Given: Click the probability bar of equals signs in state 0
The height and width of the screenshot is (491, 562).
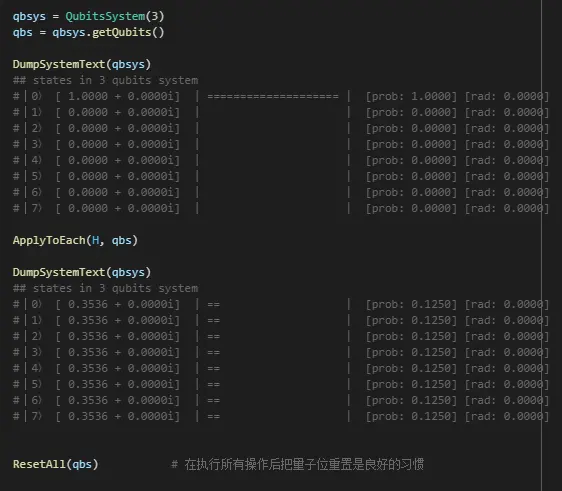Looking at the screenshot, I should coord(273,96).
